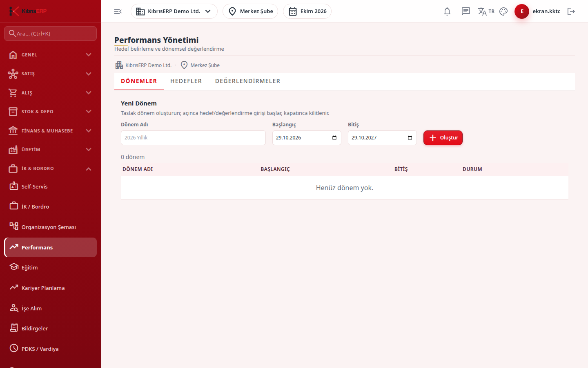
Task: Click the ekran.kktc username
Action: (x=546, y=11)
